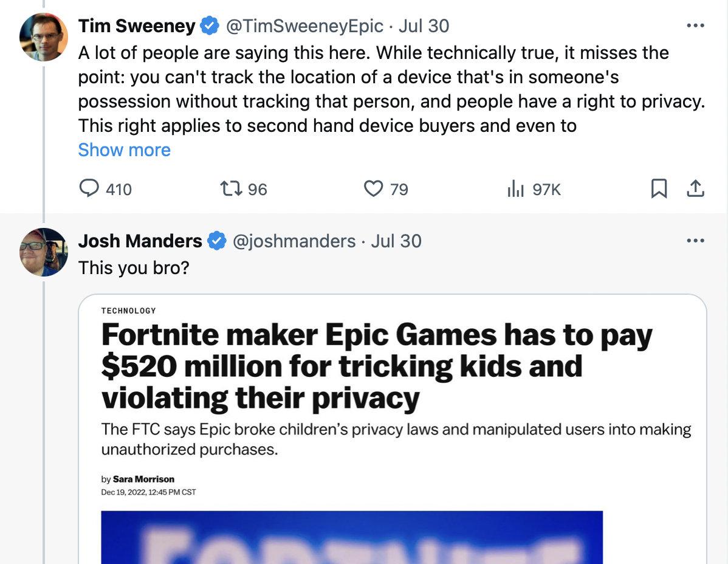The width and height of the screenshot is (728, 564).
Task: Open more options on Josh Manders' reply
Action: point(695,241)
